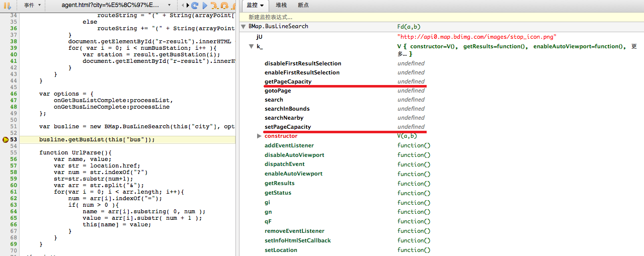Click the left script-panel navigation arrow

[x=182, y=6]
